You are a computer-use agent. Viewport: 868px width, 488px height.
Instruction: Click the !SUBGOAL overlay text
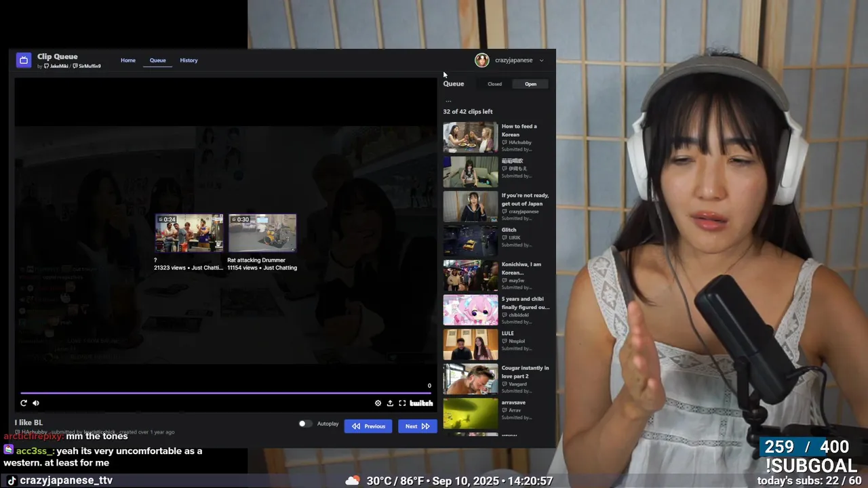coord(811,466)
